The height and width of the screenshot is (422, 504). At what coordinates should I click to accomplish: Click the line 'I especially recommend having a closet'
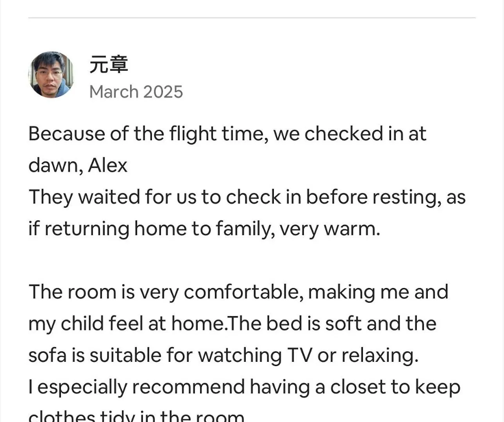click(244, 387)
